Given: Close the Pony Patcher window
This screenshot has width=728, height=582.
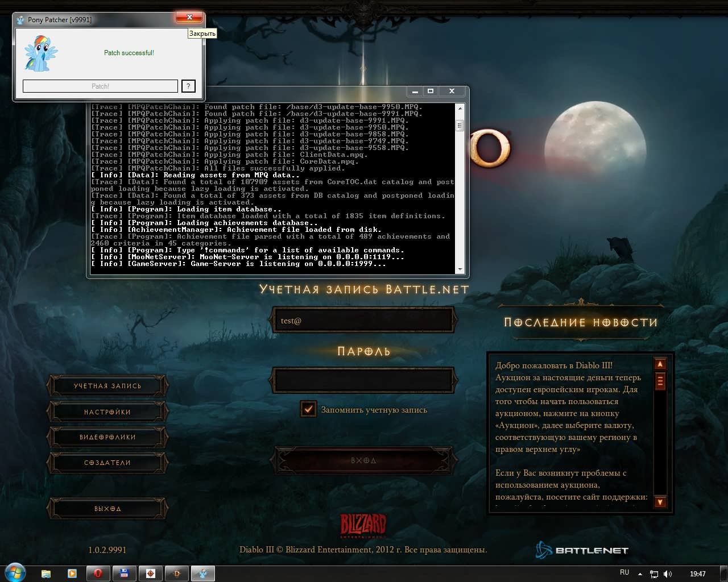Looking at the screenshot, I should pos(189,17).
